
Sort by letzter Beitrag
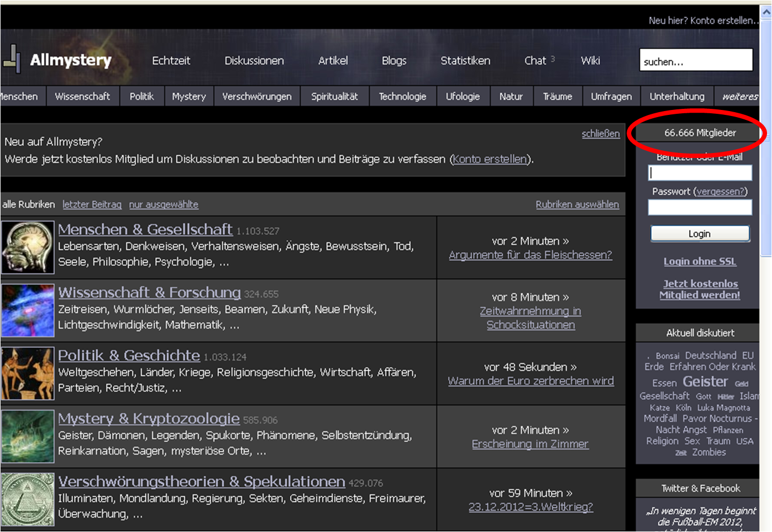click(92, 204)
